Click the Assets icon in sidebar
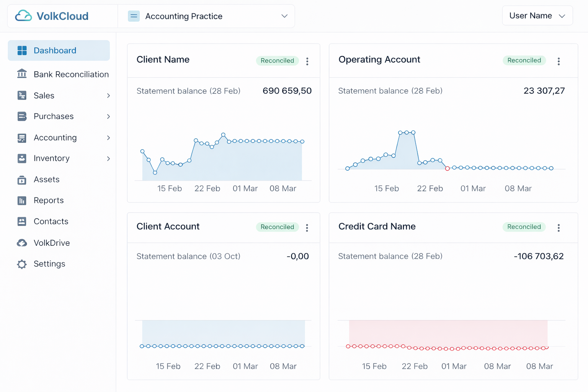588x392 pixels. click(x=22, y=180)
